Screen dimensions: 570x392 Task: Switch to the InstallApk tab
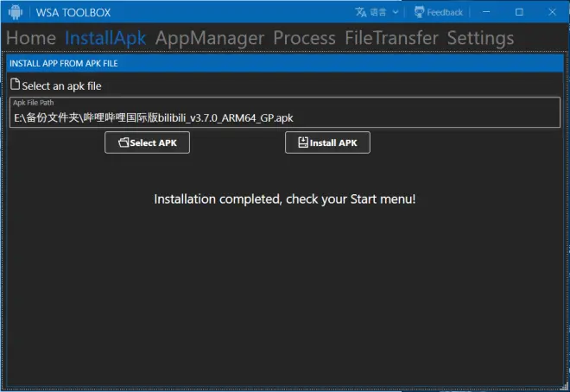click(x=105, y=38)
